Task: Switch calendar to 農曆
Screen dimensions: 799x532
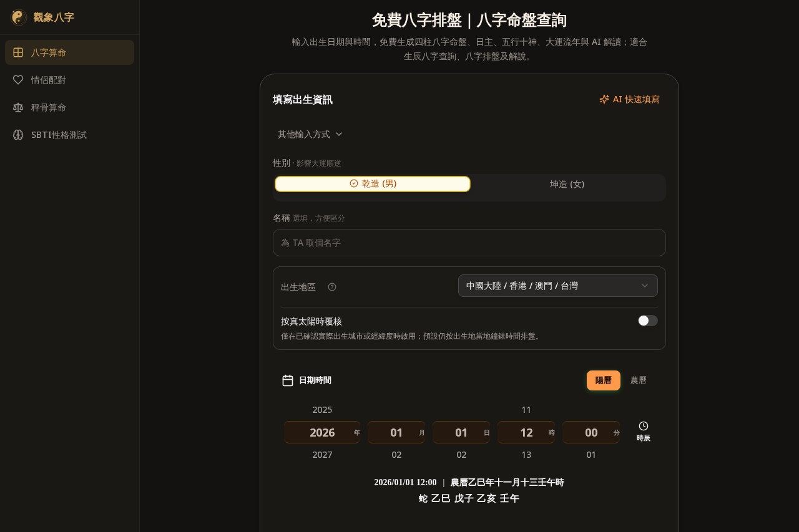Action: 639,380
